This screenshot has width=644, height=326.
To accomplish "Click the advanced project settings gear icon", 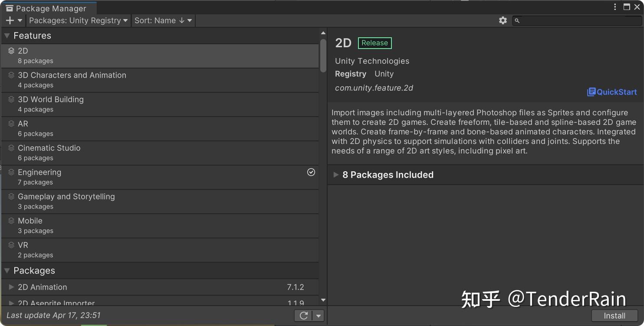I will 503,20.
